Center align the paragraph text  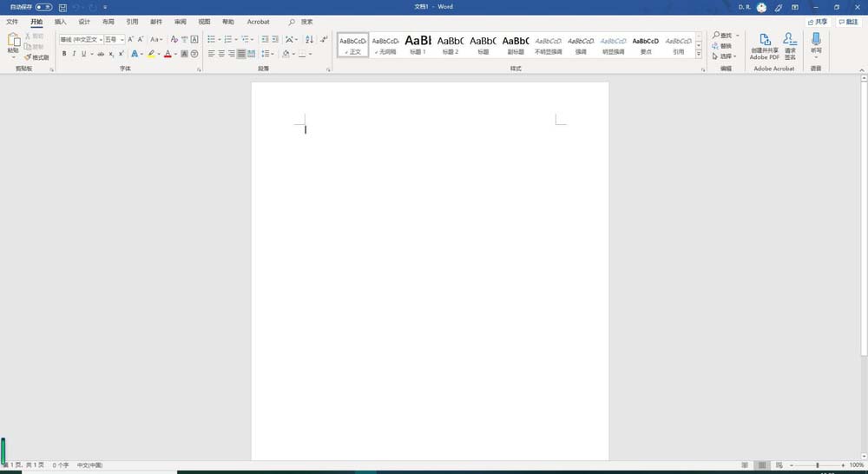(221, 54)
